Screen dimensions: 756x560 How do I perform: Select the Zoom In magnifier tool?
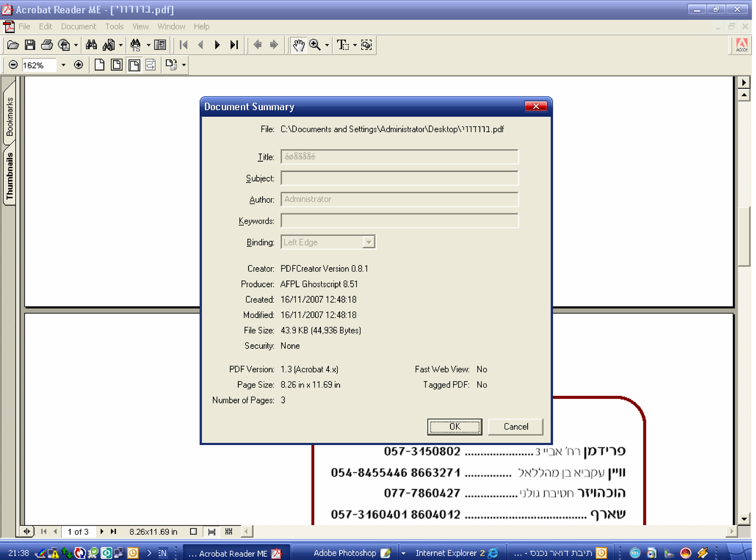coord(315,45)
